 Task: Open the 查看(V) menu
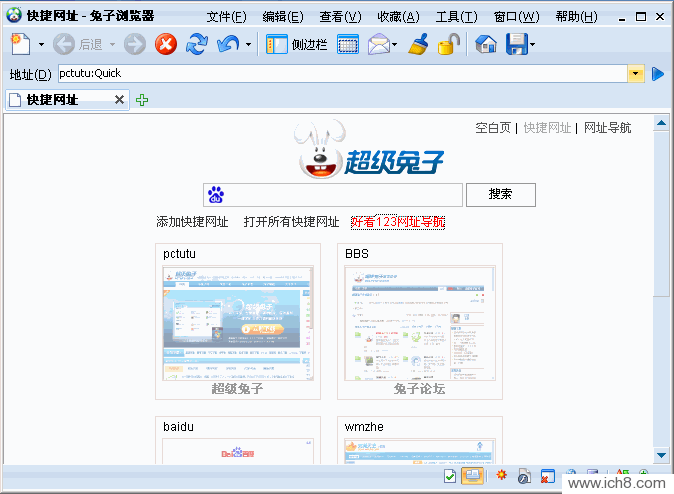340,17
